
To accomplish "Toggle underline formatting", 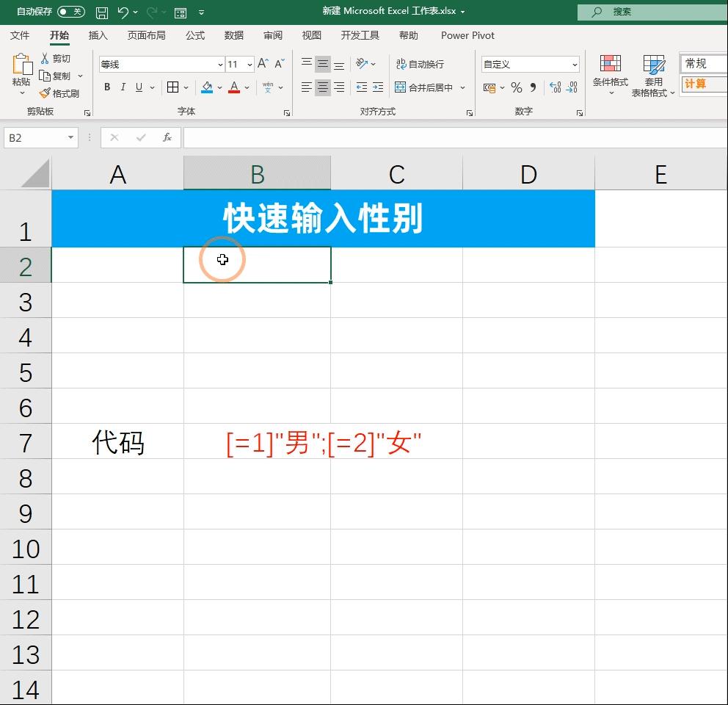I will click(x=138, y=87).
